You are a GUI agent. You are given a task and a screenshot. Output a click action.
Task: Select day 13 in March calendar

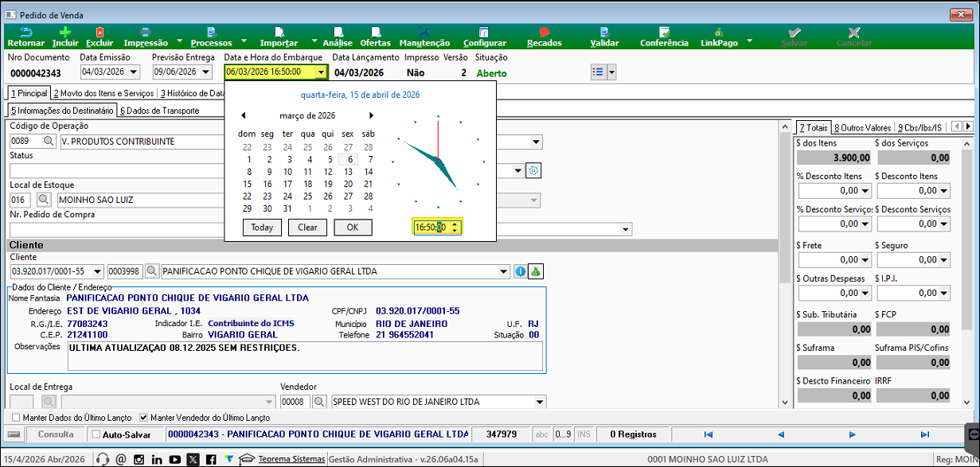pyautogui.click(x=348, y=172)
